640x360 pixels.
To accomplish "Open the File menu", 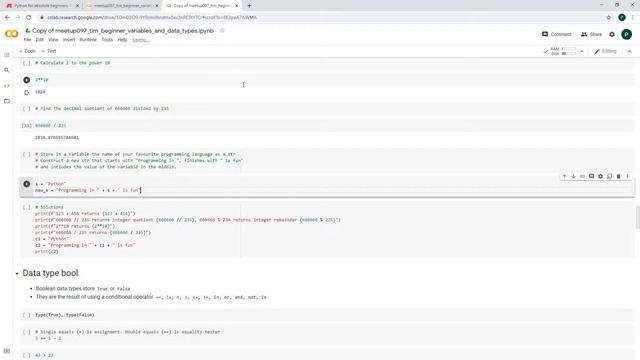I will pos(27,40).
